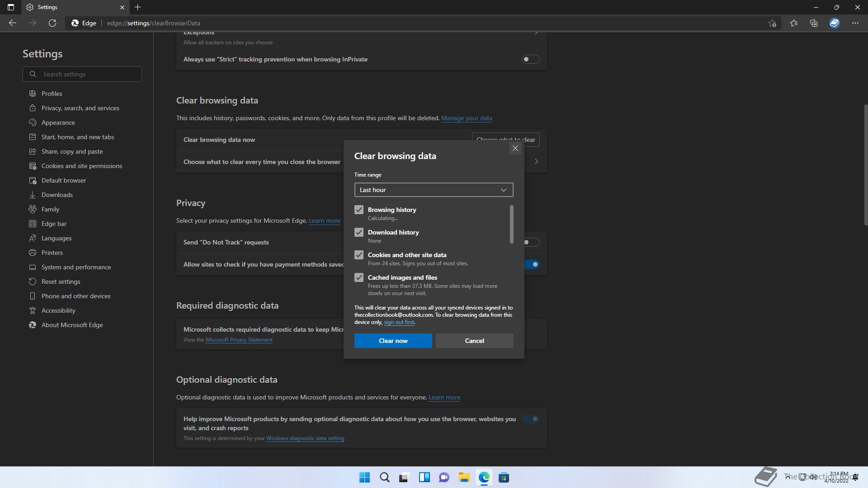This screenshot has height=488, width=868.
Task: Click the profile avatar icon
Action: 835,23
